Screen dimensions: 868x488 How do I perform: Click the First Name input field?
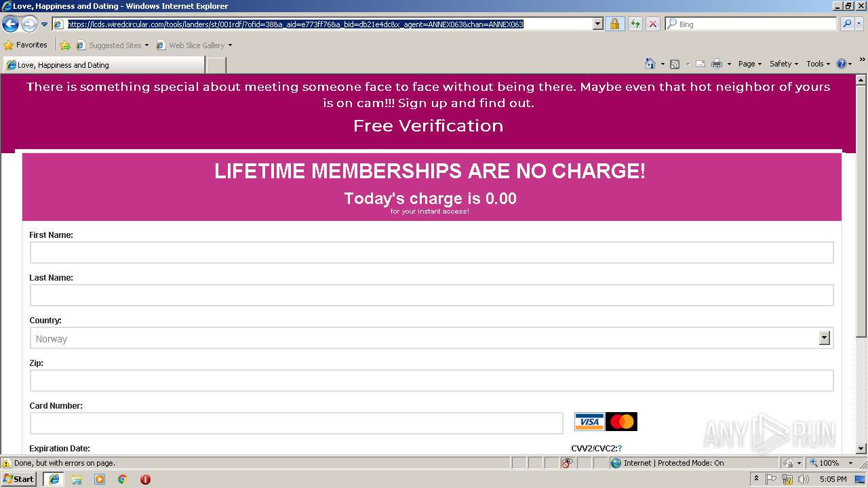click(431, 252)
